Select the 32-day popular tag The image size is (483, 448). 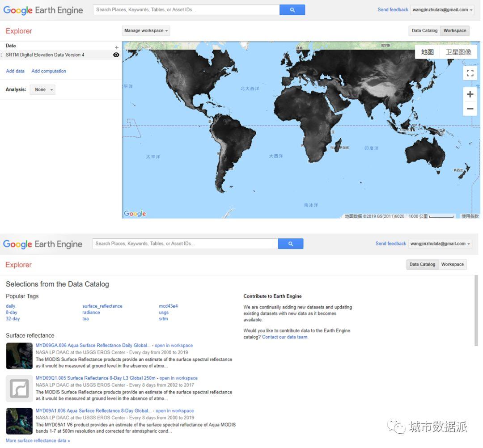[x=13, y=319]
